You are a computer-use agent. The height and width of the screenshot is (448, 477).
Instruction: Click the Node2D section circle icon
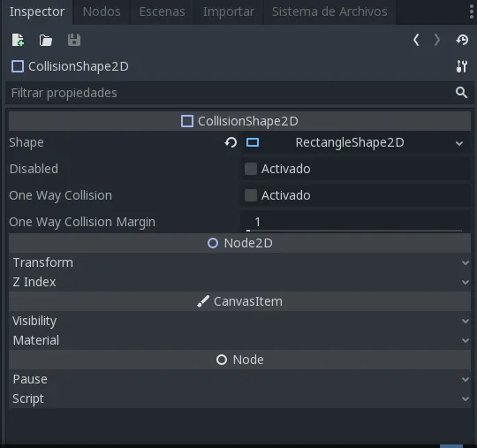[213, 243]
